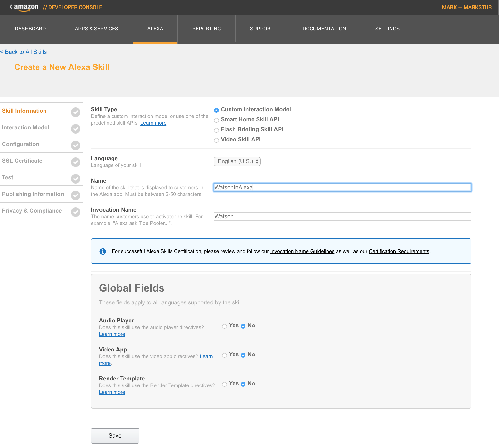This screenshot has width=499, height=448.
Task: Choose Yes for Render Template
Action: click(x=224, y=384)
